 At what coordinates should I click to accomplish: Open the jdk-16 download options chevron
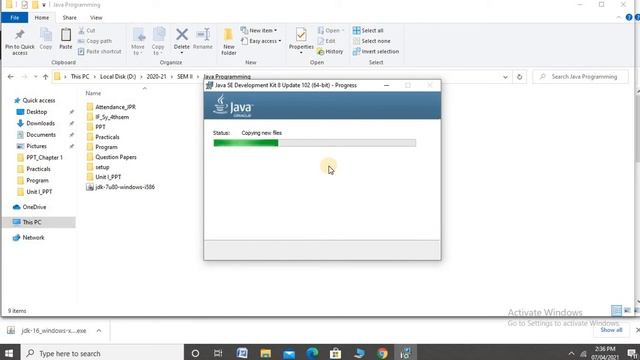point(99,331)
